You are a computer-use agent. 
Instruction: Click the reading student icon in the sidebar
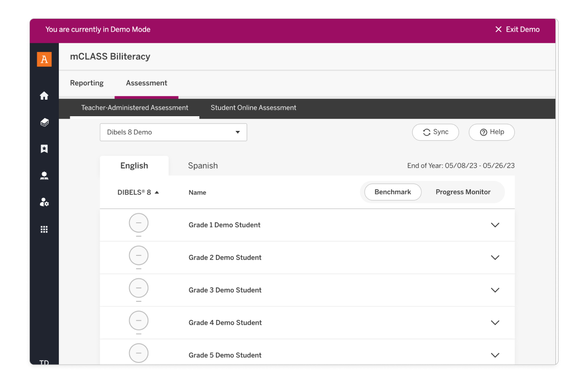point(44,175)
